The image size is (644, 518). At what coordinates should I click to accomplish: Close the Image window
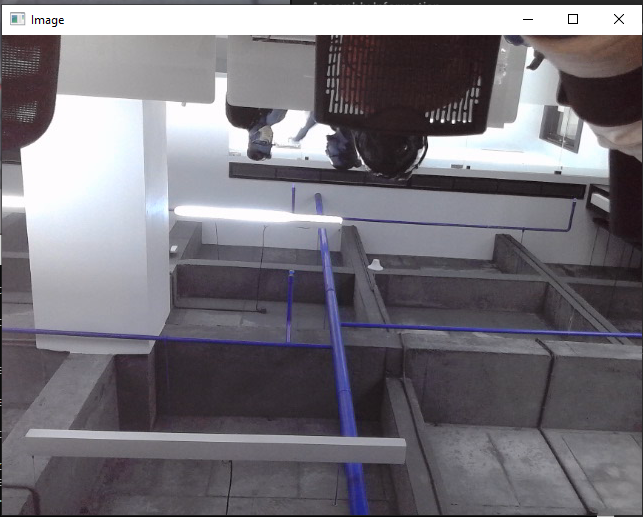click(x=619, y=19)
